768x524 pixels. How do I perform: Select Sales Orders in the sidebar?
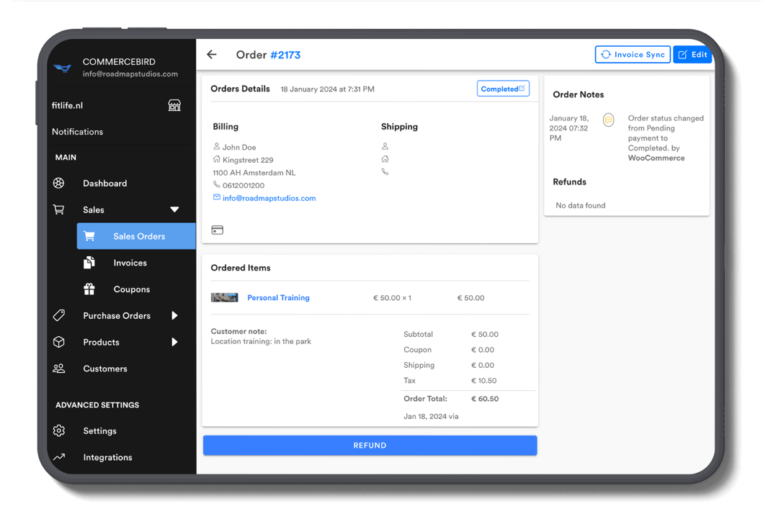(138, 237)
